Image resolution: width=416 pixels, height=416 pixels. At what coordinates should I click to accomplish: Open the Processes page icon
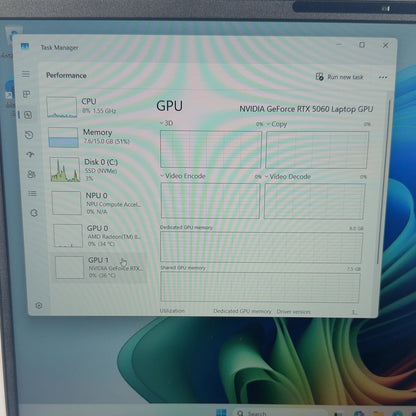tap(26, 94)
